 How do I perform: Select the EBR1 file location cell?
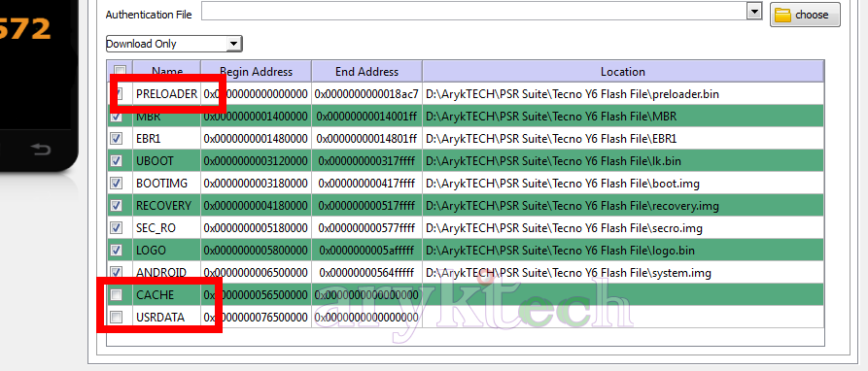pos(623,139)
